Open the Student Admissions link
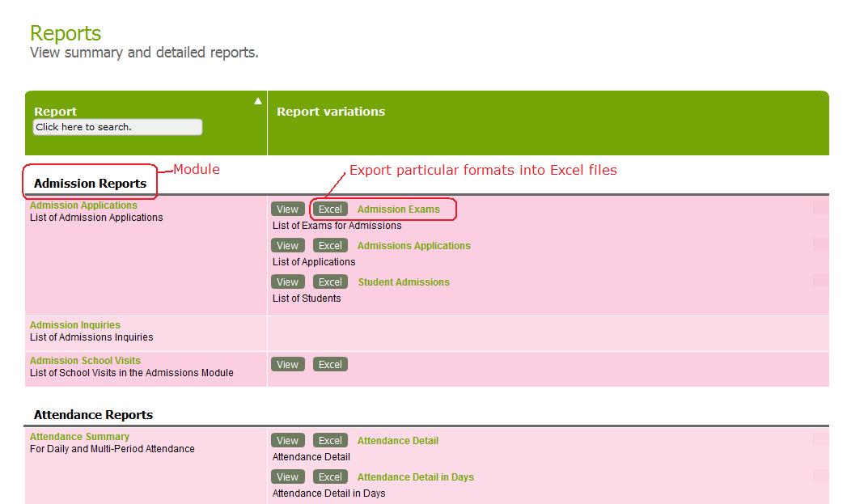The width and height of the screenshot is (864, 504). click(x=404, y=282)
